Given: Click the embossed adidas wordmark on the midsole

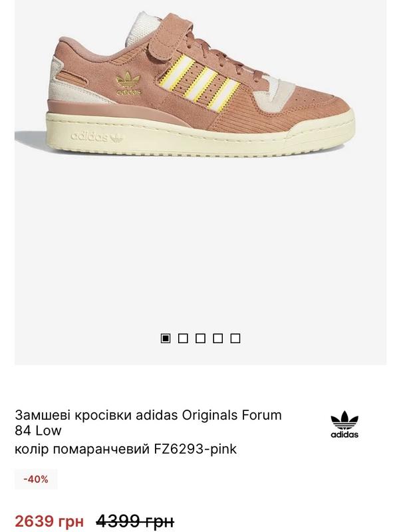Looking at the screenshot, I should coord(97,137).
